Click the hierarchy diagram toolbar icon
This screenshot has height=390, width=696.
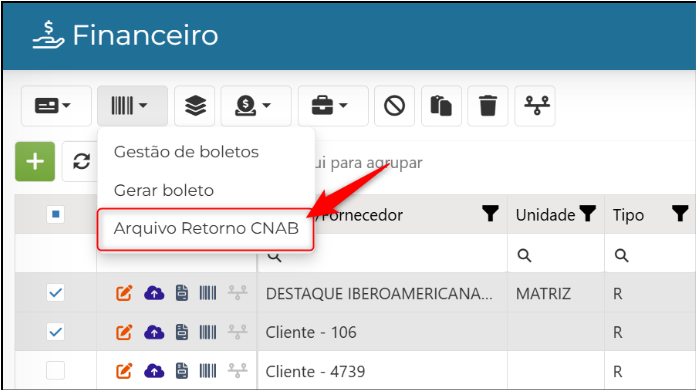(x=535, y=106)
